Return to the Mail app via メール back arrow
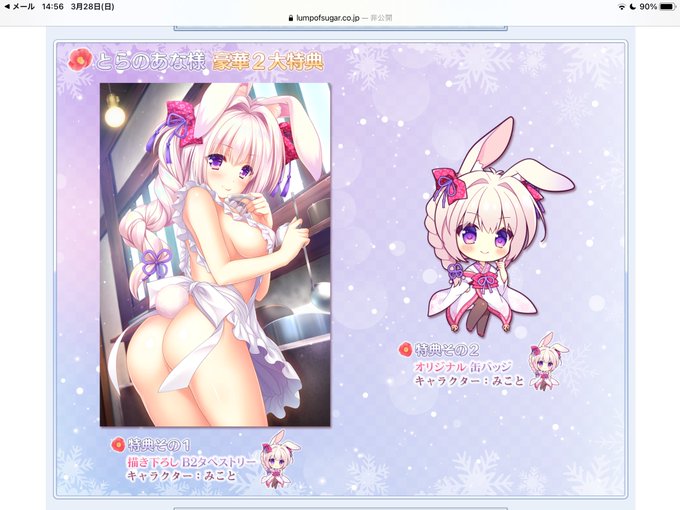 tap(20, 7)
